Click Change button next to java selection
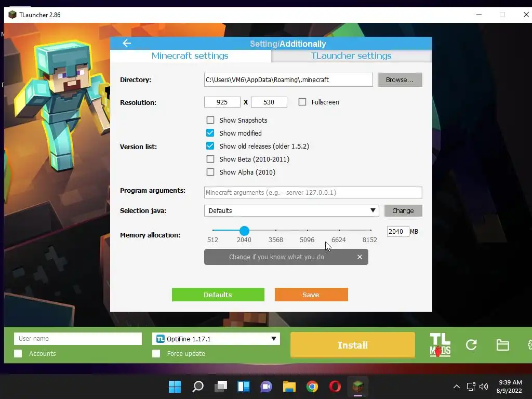 coord(403,210)
